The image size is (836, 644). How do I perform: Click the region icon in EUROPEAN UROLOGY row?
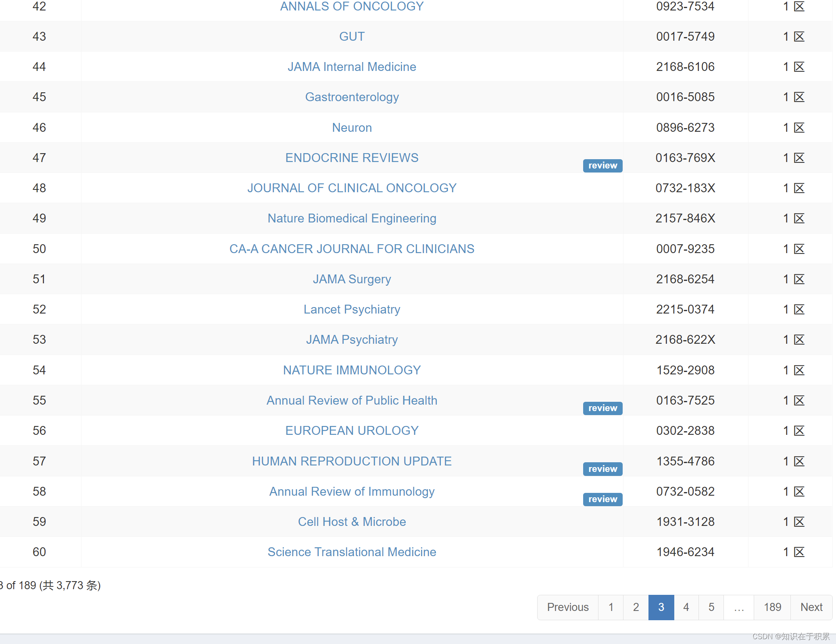tap(799, 431)
